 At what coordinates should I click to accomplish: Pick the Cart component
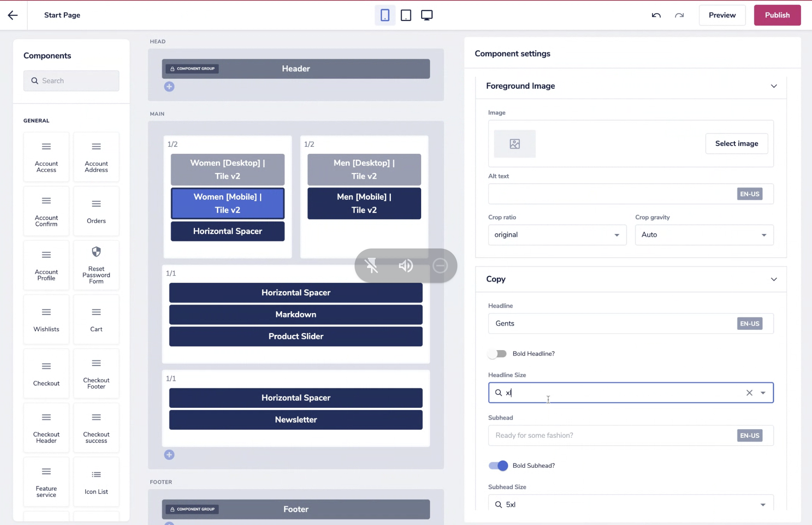pyautogui.click(x=96, y=319)
